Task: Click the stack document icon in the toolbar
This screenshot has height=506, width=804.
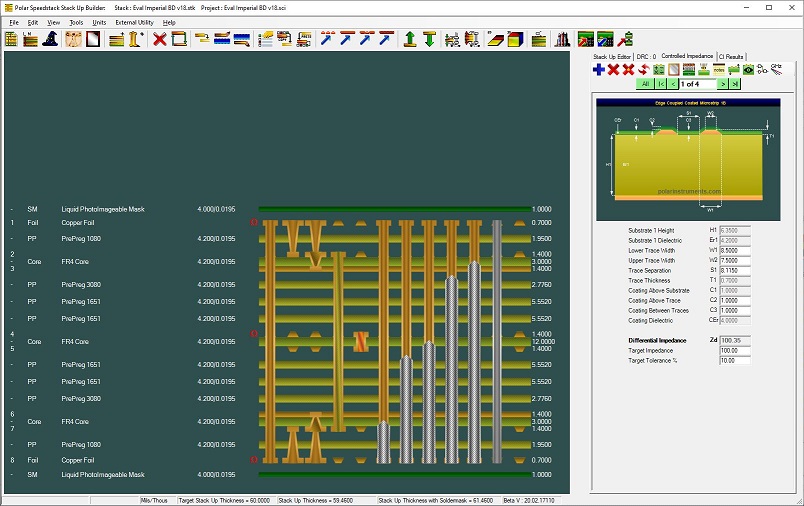Action: click(x=11, y=39)
